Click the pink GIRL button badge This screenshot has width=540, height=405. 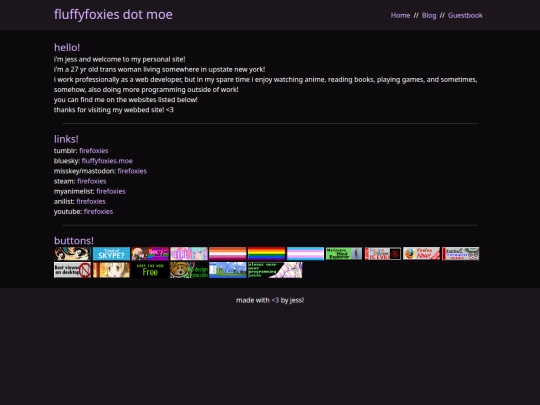click(x=189, y=254)
